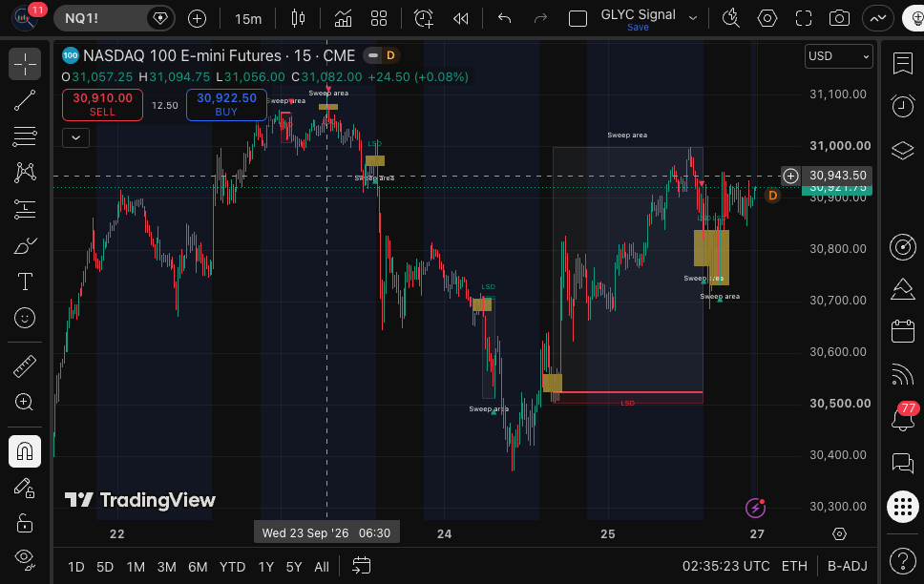The height and width of the screenshot is (584, 924).
Task: Open quick search
Action: click(x=731, y=19)
